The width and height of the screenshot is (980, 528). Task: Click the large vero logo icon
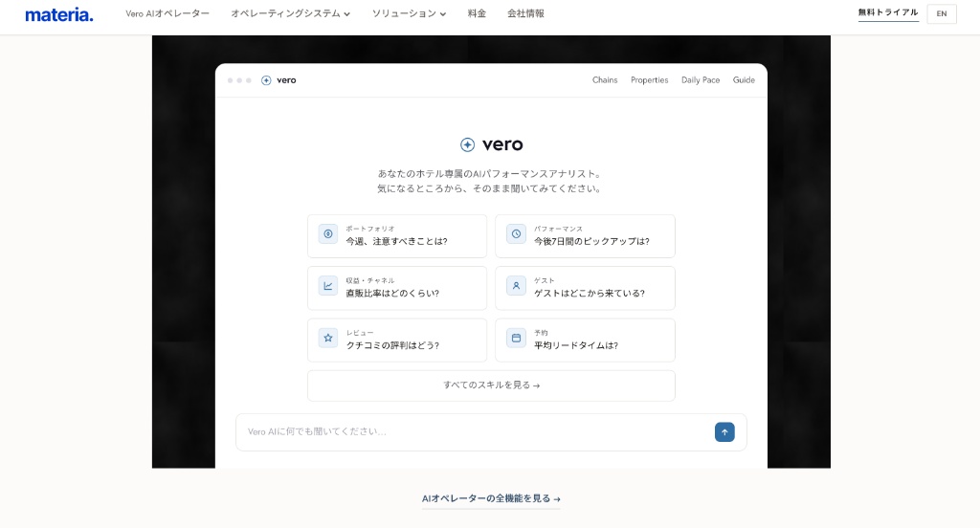click(467, 145)
